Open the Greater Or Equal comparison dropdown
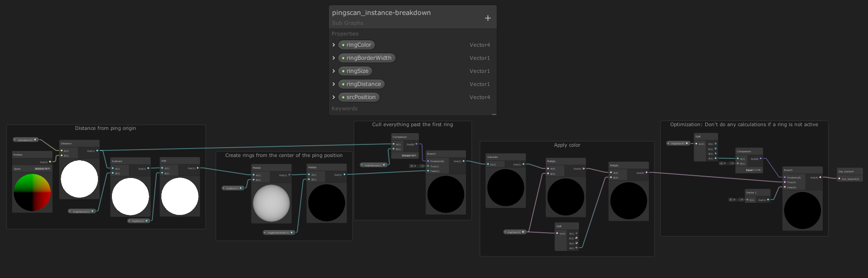The image size is (868, 278). (x=409, y=156)
